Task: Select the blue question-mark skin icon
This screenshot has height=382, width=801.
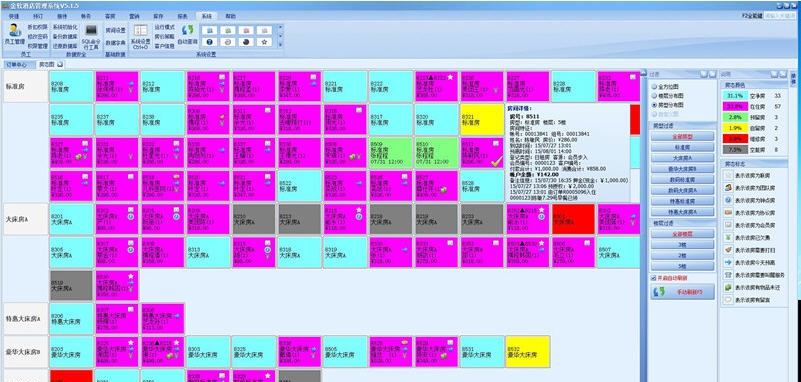Action: click(210, 42)
